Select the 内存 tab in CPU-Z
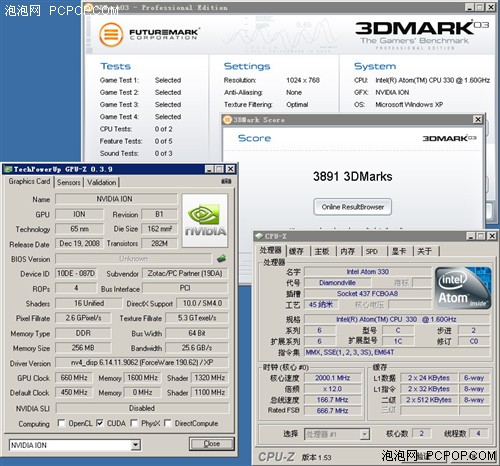Image resolution: width=500 pixels, height=466 pixels. point(348,251)
